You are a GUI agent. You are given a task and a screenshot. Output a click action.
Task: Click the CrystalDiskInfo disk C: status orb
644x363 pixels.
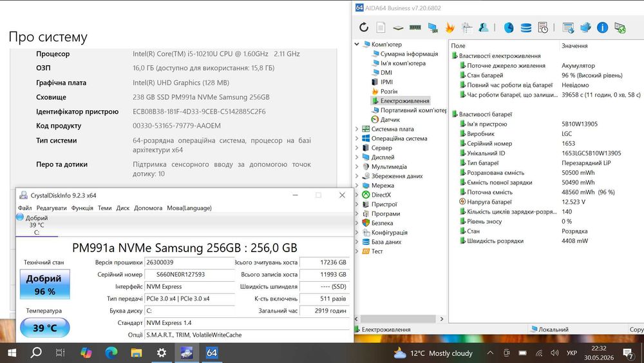(20, 217)
